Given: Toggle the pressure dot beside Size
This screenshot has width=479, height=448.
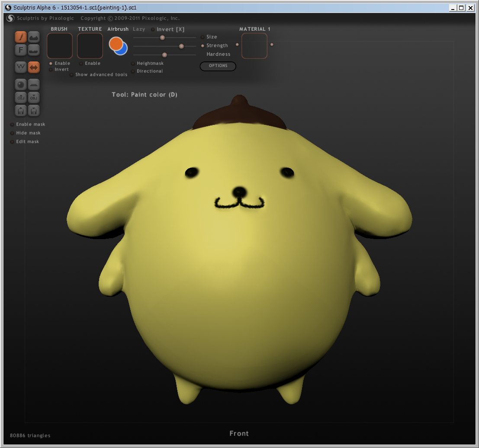Looking at the screenshot, I should tap(203, 37).
